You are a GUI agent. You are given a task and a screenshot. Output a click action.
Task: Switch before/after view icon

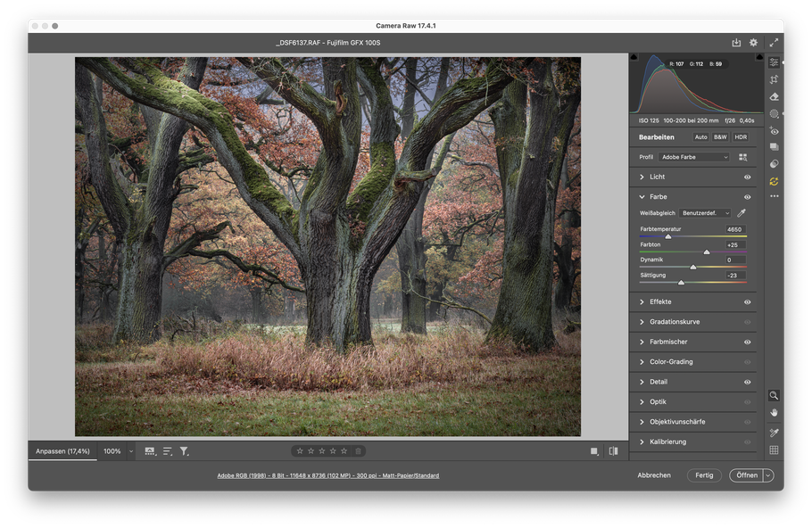coord(613,451)
